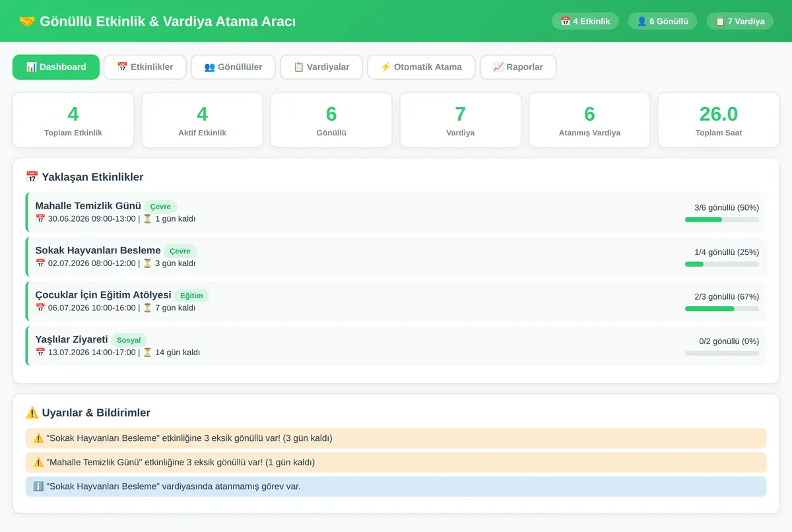Screen dimensions: 792x532
Task: Click Mahalle Temizlik Günü progress bar
Action: pyautogui.click(x=722, y=219)
